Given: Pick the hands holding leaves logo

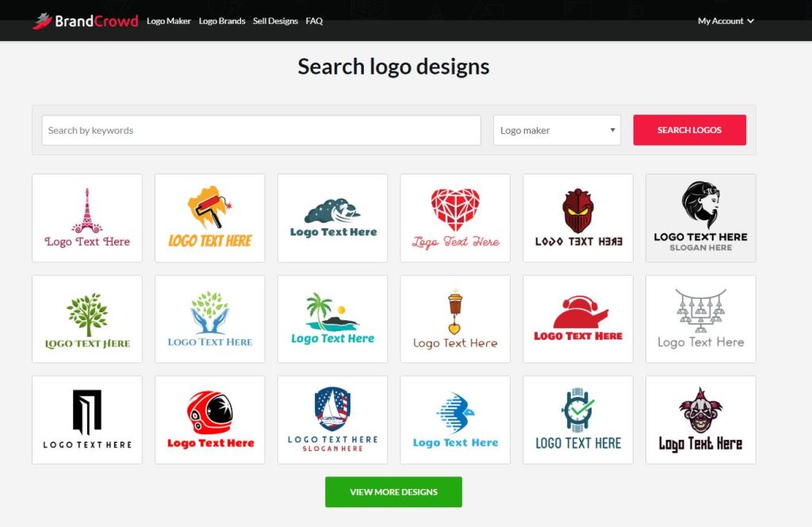Looking at the screenshot, I should pos(209,319).
